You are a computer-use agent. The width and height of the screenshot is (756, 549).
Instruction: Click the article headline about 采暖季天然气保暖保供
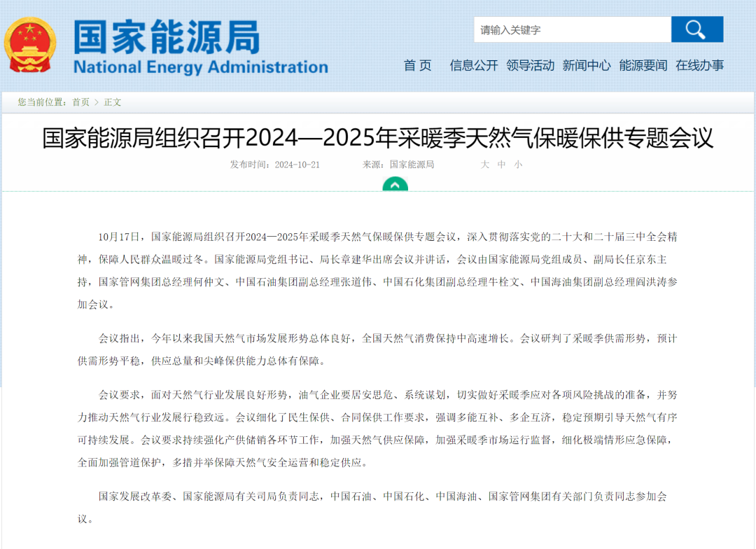point(377,138)
